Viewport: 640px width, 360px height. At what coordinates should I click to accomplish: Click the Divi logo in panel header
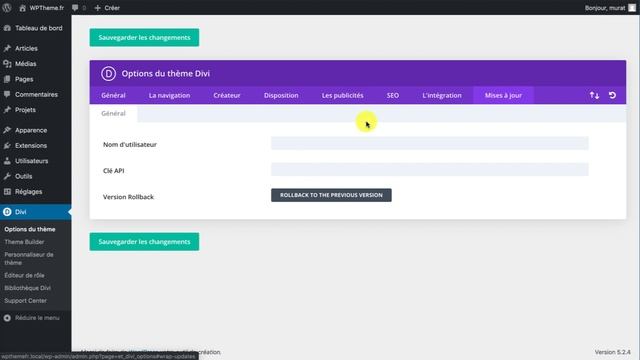click(x=109, y=73)
